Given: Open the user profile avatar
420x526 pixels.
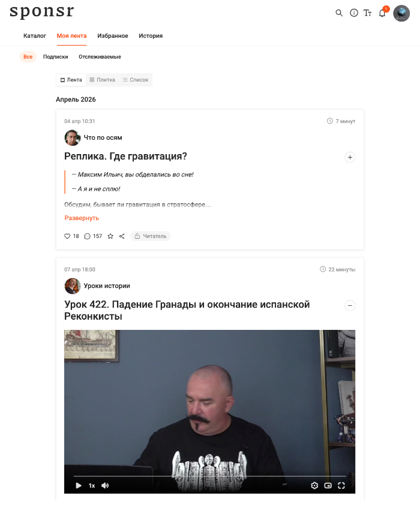Looking at the screenshot, I should coord(401,13).
